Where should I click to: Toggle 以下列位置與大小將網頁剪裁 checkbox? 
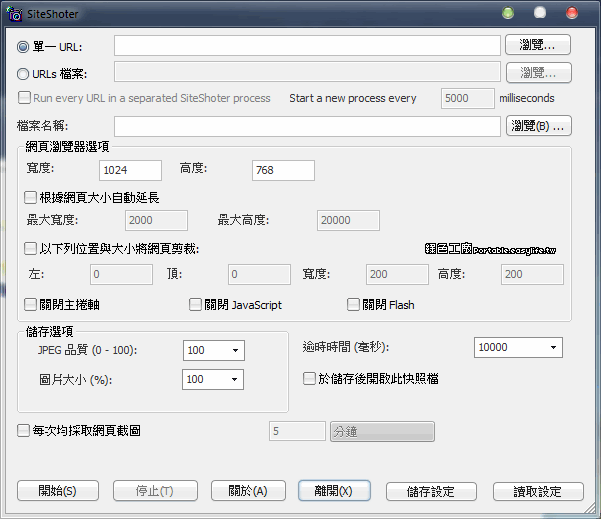point(30,248)
